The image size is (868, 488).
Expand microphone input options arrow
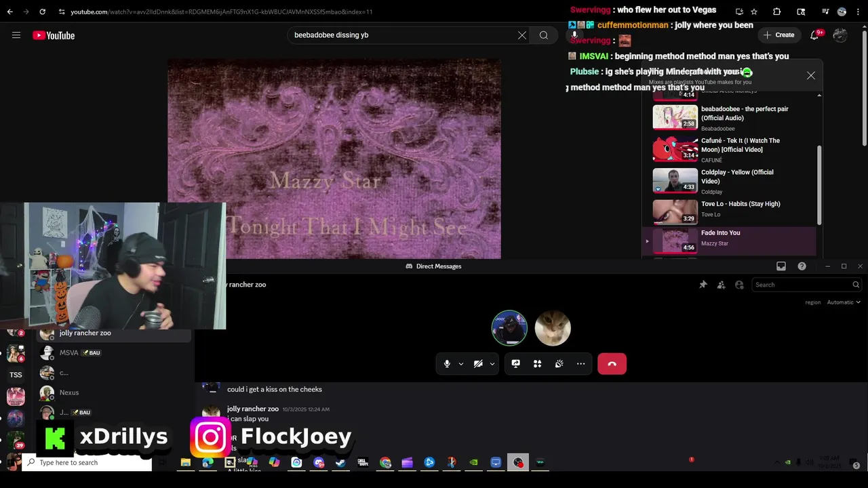point(461,364)
